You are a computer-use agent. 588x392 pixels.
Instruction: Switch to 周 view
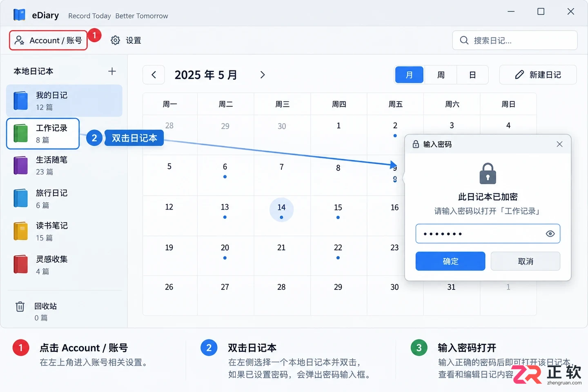tap(441, 75)
